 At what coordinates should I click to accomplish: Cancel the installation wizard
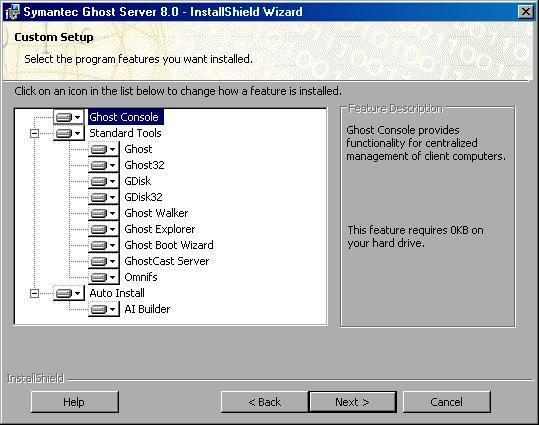click(447, 402)
